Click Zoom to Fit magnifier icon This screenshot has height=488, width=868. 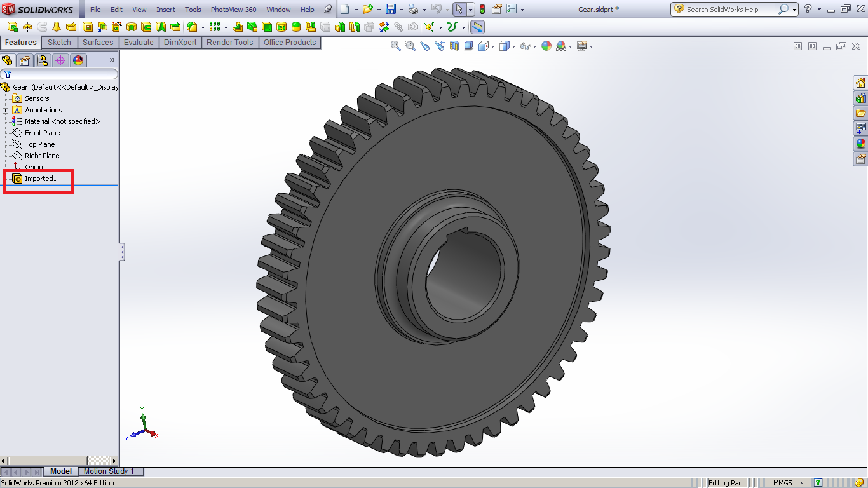(396, 46)
